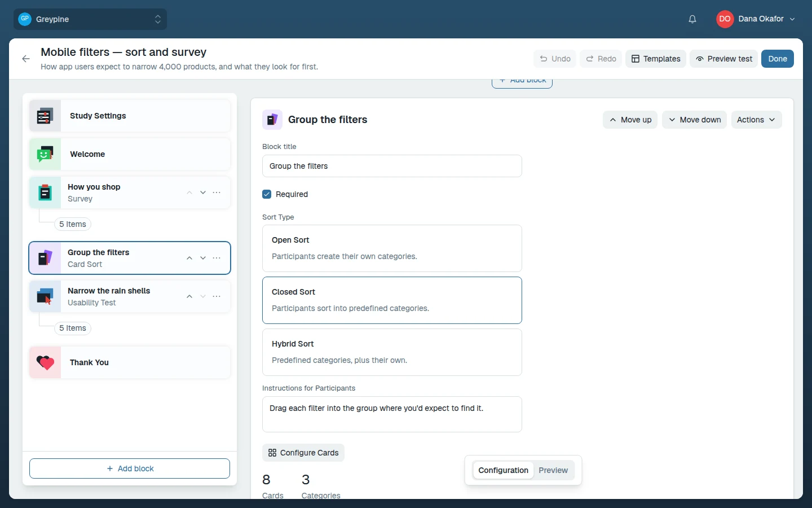The width and height of the screenshot is (812, 508).
Task: Move Group the filters block down in sidebar
Action: (203, 258)
